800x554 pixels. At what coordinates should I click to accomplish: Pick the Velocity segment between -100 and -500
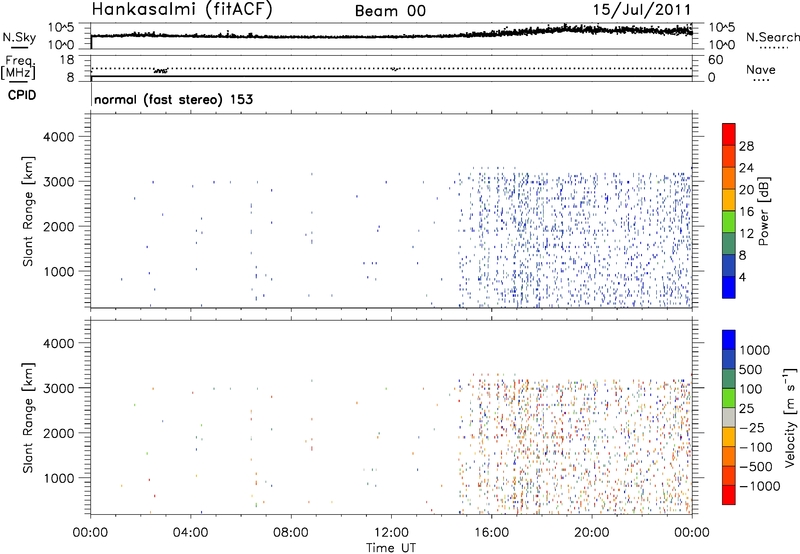(729, 456)
